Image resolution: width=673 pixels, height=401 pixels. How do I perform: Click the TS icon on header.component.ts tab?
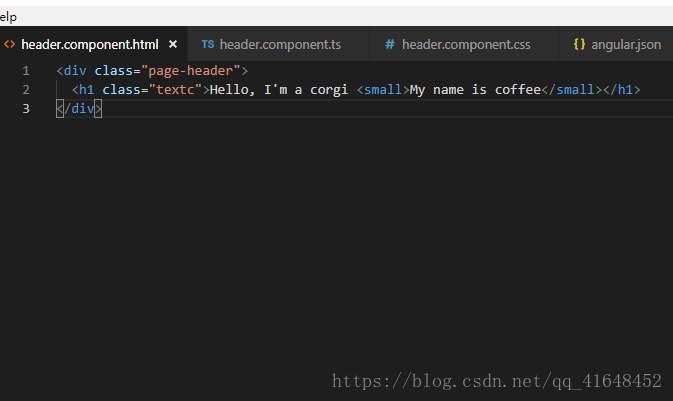coord(208,44)
